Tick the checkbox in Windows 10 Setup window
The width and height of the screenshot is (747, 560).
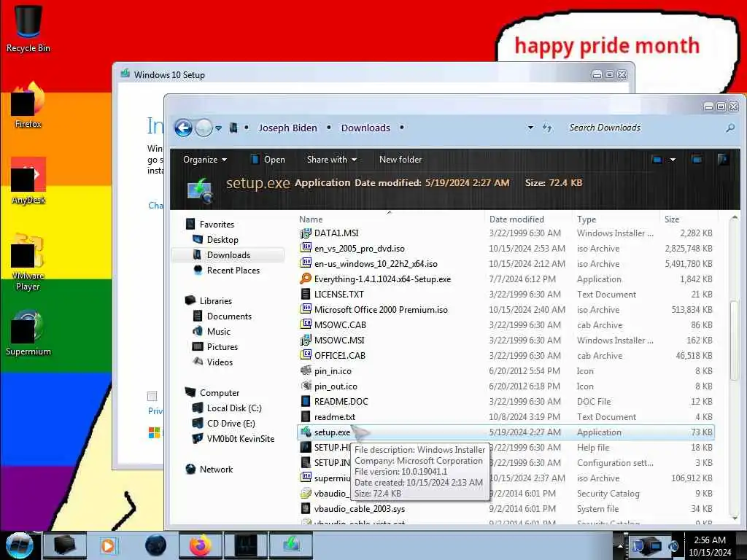152,396
